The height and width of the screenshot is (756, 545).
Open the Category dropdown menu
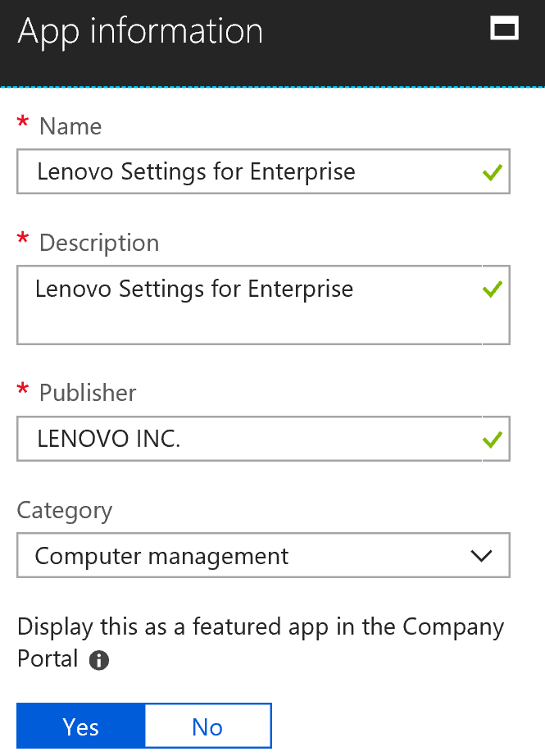tap(262, 555)
